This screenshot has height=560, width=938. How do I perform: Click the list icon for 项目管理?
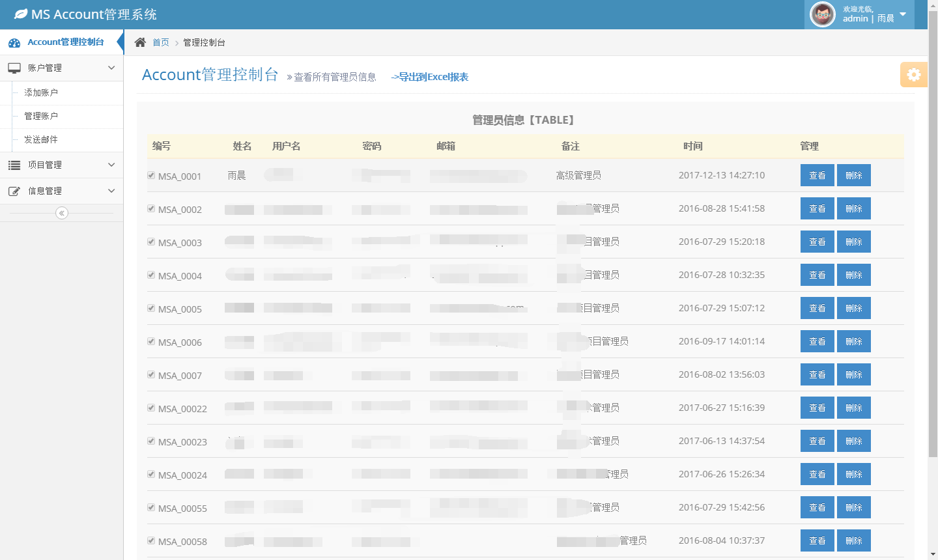[14, 165]
